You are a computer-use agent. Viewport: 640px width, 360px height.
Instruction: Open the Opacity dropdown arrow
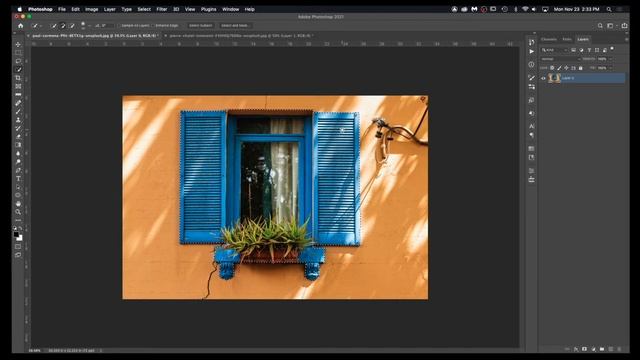[611, 59]
